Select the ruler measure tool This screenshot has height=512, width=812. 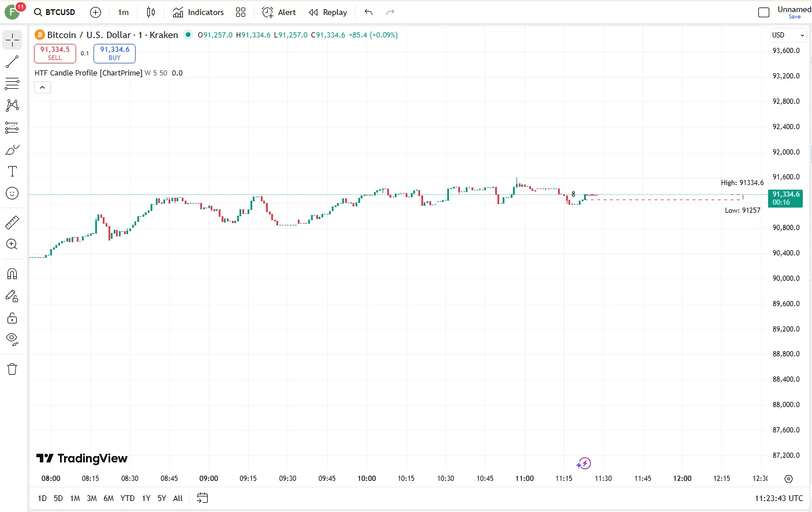pos(12,222)
